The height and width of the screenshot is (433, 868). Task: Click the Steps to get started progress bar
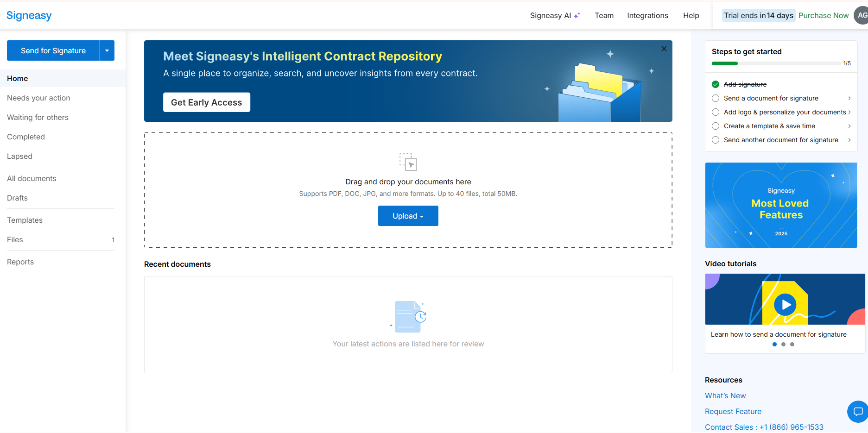(776, 63)
